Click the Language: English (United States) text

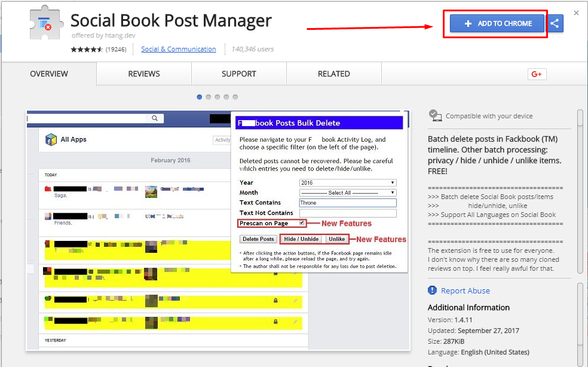click(479, 353)
